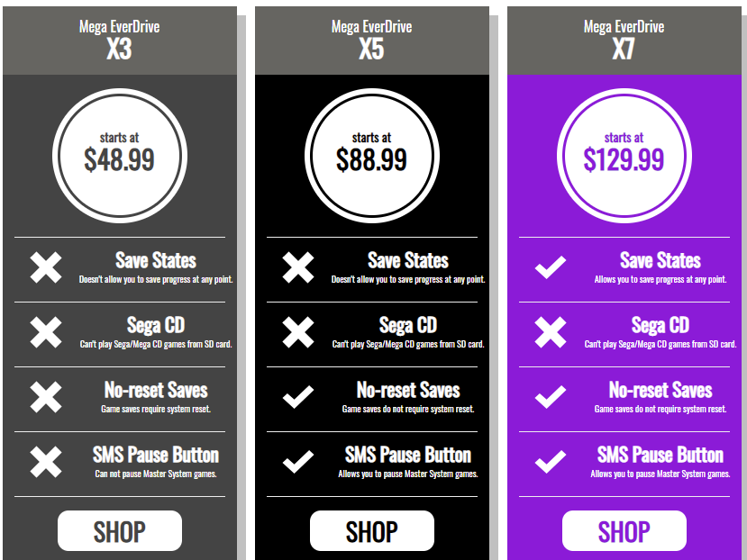
Task: Click the X7 SMS Pause Button checkmark icon
Action: click(x=551, y=463)
